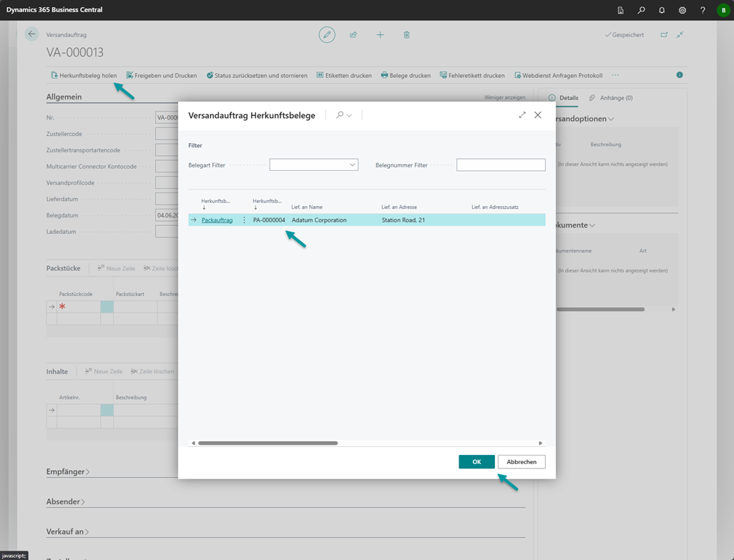Open the search magnifier in top bar
734x560 pixels.
pos(641,10)
